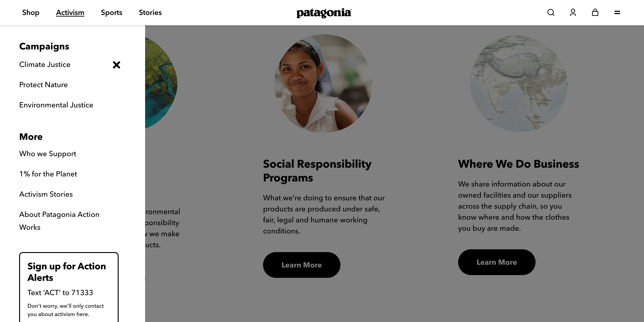Screen dimensions: 644x322
Task: Click the hamburger menu icon
Action: pos(617,12)
